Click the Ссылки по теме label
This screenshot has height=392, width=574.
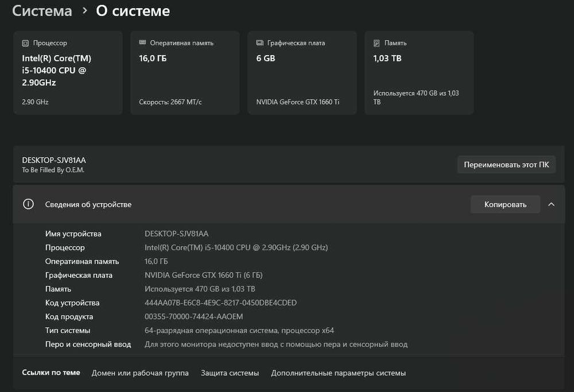[x=51, y=372]
